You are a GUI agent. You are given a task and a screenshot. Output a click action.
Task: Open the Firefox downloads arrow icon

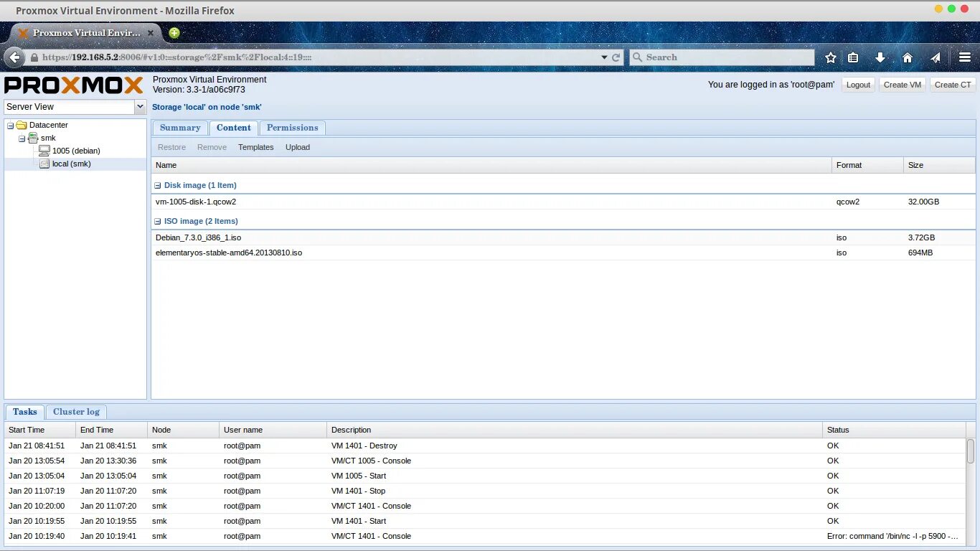pos(880,57)
